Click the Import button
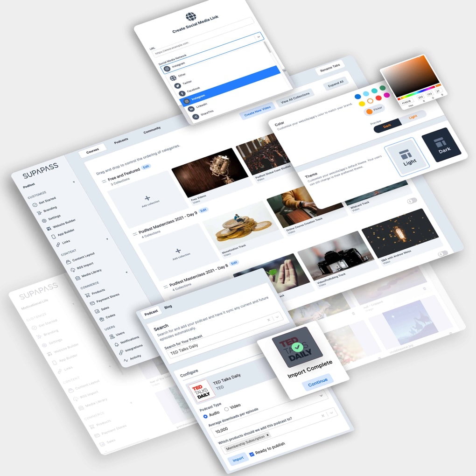 pos(238,459)
